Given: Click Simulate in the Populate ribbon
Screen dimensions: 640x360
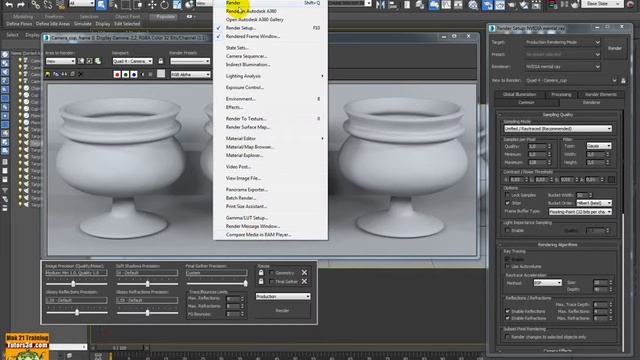Looking at the screenshot, I should tap(83, 24).
